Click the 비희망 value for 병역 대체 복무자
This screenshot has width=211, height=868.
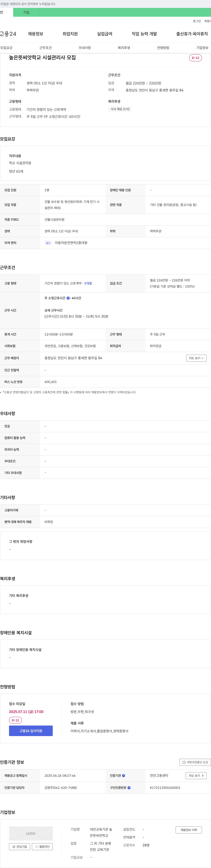tap(49, 522)
